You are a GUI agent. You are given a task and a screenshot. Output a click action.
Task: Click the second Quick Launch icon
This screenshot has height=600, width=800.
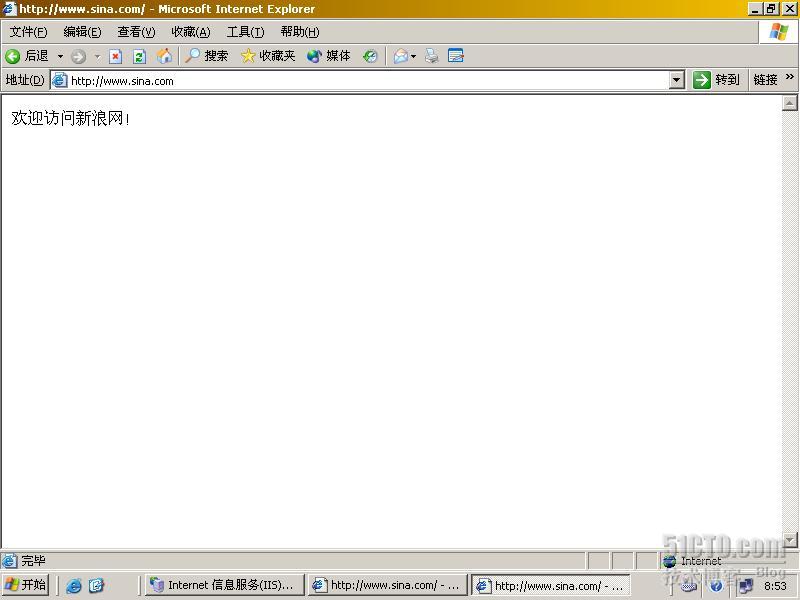tap(96, 586)
